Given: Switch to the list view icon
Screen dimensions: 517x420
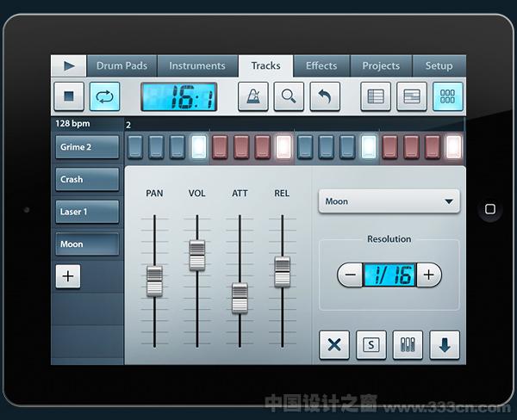Looking at the screenshot, I should (x=376, y=96).
